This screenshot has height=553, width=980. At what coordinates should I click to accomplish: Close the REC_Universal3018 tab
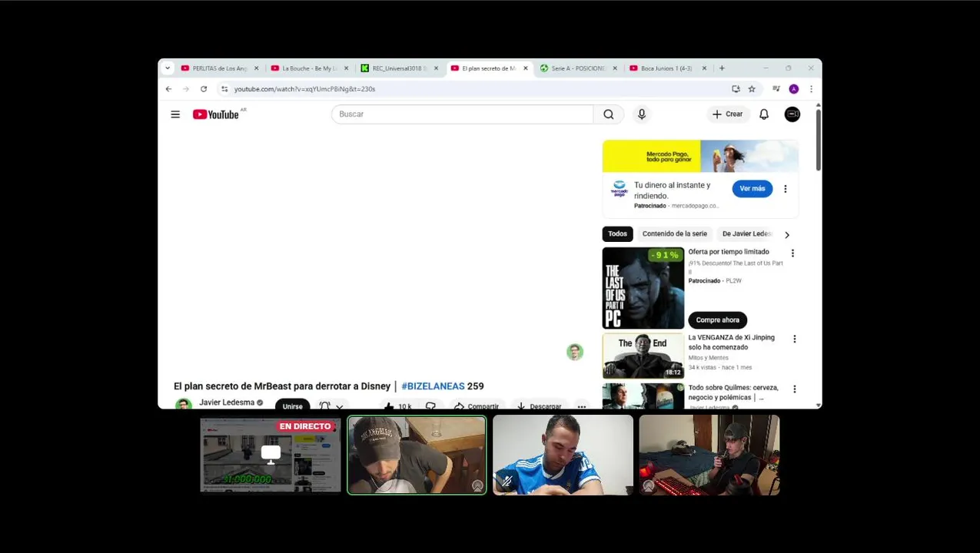coord(437,68)
